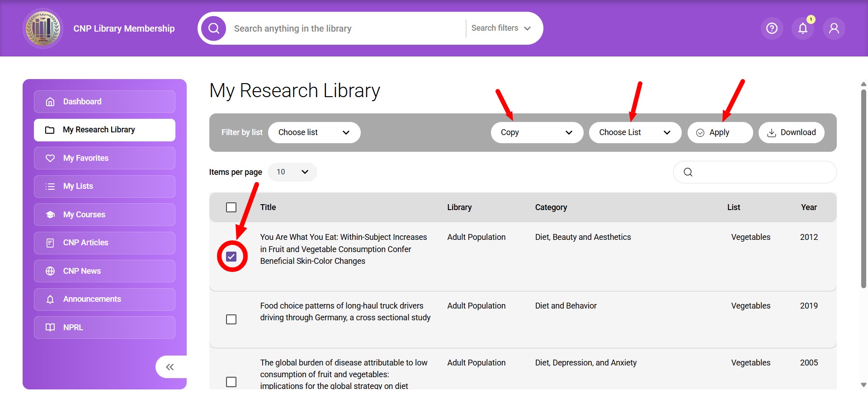
Task: Open the user profile icon
Action: pyautogui.click(x=834, y=28)
